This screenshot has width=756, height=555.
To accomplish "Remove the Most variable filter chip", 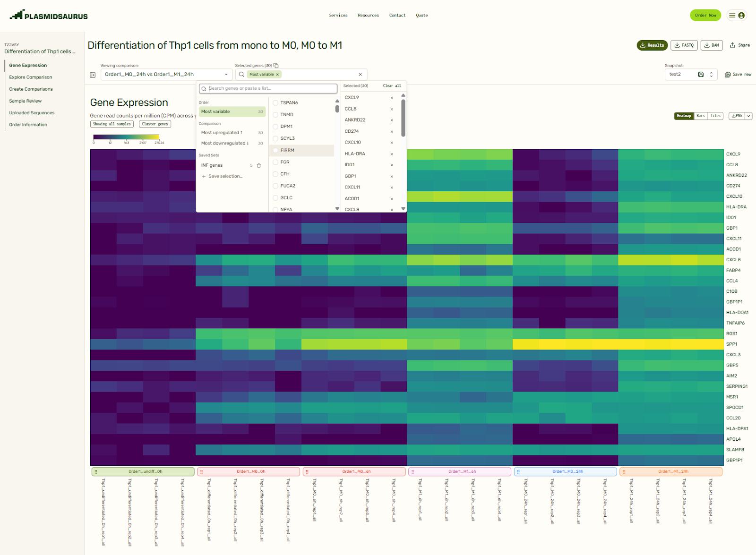I will pyautogui.click(x=278, y=75).
